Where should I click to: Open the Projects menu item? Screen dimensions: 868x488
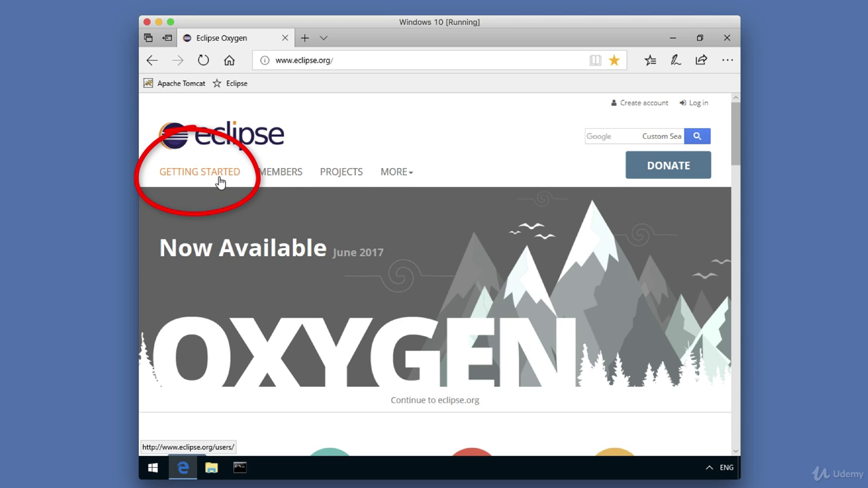341,171
